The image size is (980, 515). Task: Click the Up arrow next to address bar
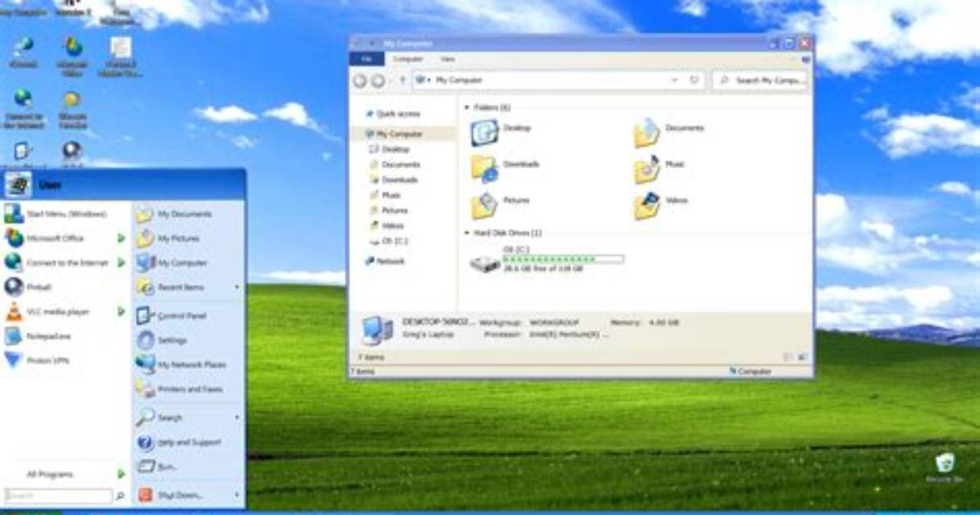click(402, 80)
